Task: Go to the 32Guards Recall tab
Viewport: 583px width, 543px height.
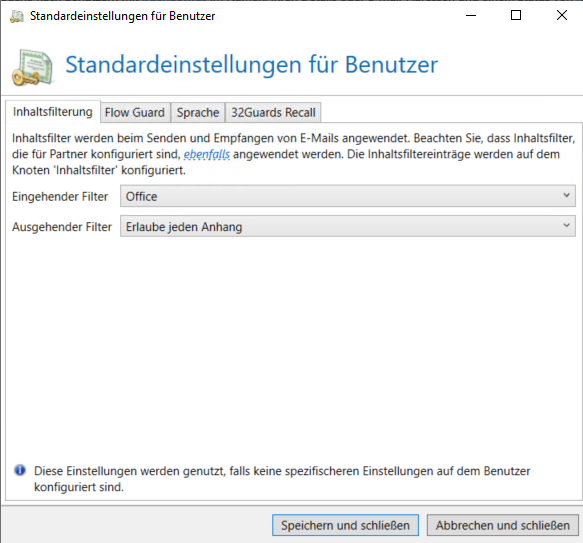Action: coord(273,112)
